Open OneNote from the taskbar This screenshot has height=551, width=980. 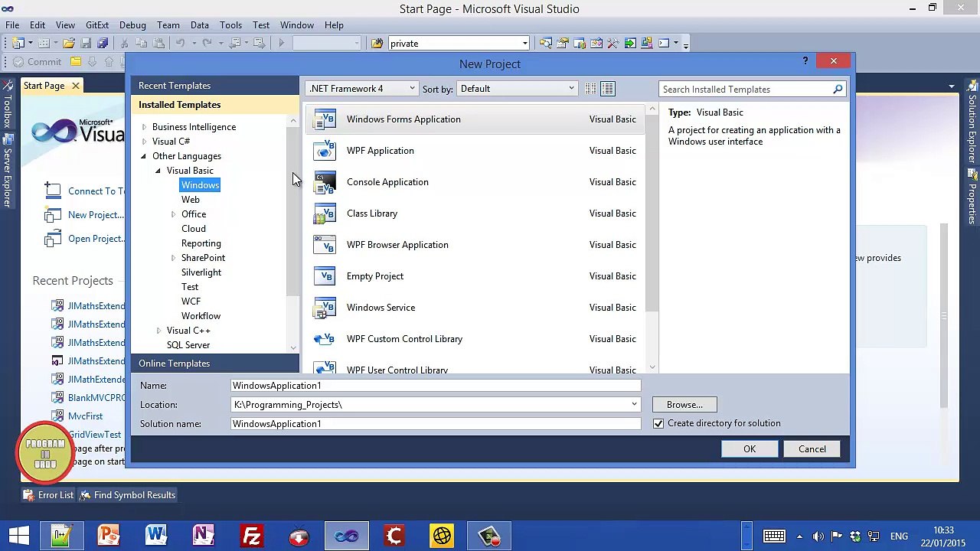pyautogui.click(x=204, y=536)
